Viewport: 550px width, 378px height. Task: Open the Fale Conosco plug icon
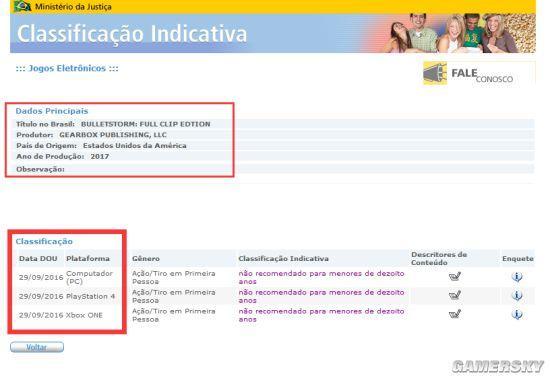pos(435,73)
